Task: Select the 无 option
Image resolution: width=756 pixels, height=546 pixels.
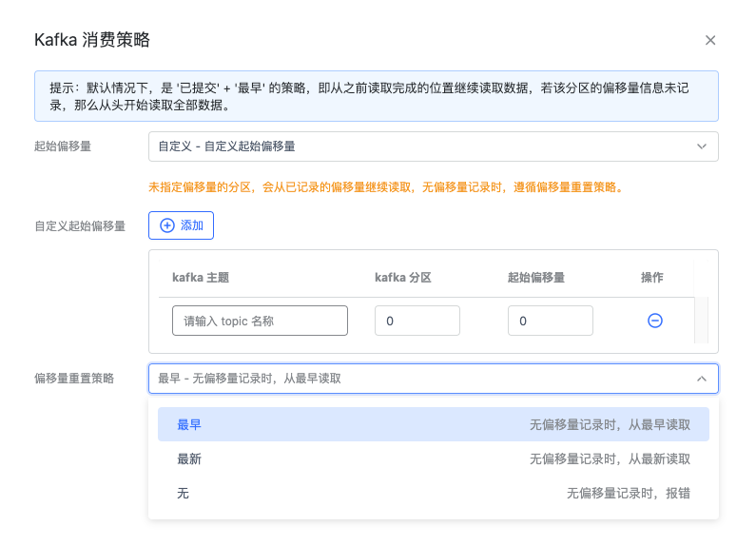Action: pos(433,493)
